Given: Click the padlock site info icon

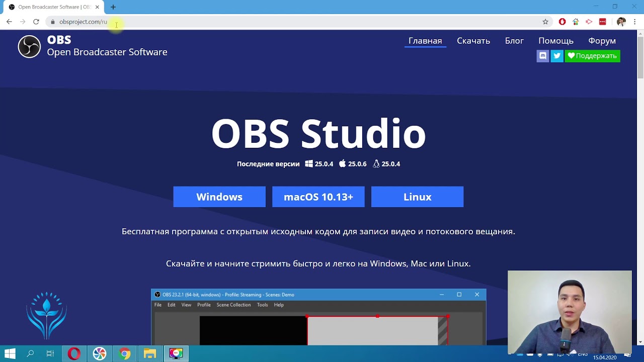Looking at the screenshot, I should pyautogui.click(x=53, y=22).
